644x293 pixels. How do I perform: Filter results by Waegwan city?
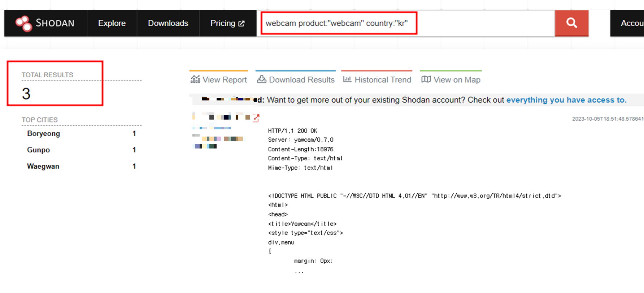tap(43, 166)
